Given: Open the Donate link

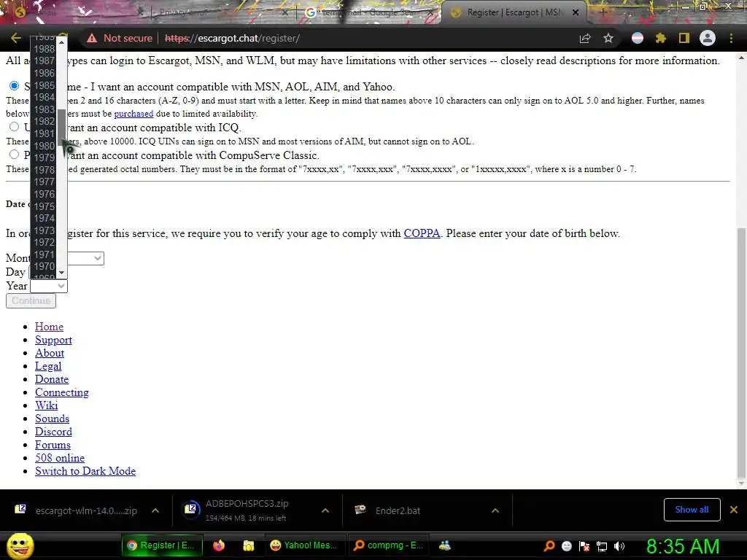Looking at the screenshot, I should click(x=52, y=379).
